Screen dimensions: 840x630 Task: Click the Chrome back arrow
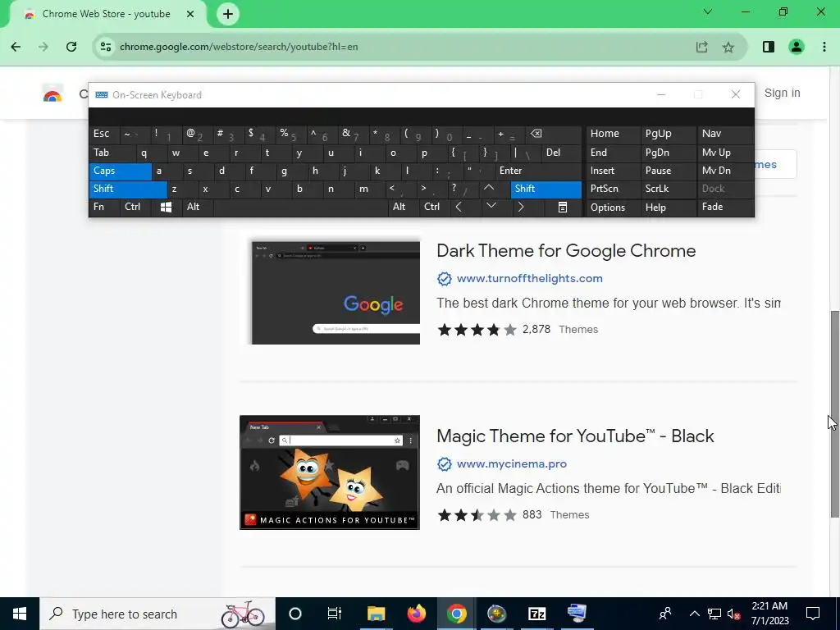click(x=16, y=47)
